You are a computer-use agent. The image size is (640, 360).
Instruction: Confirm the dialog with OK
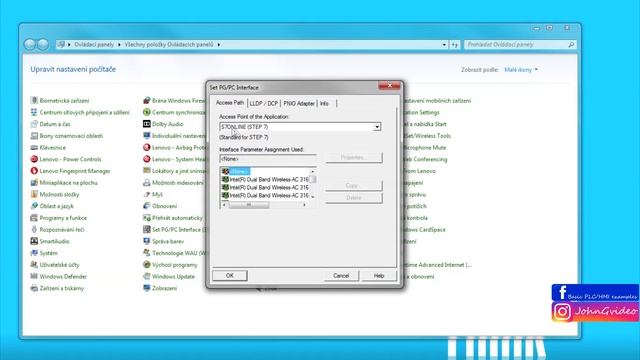(230, 276)
